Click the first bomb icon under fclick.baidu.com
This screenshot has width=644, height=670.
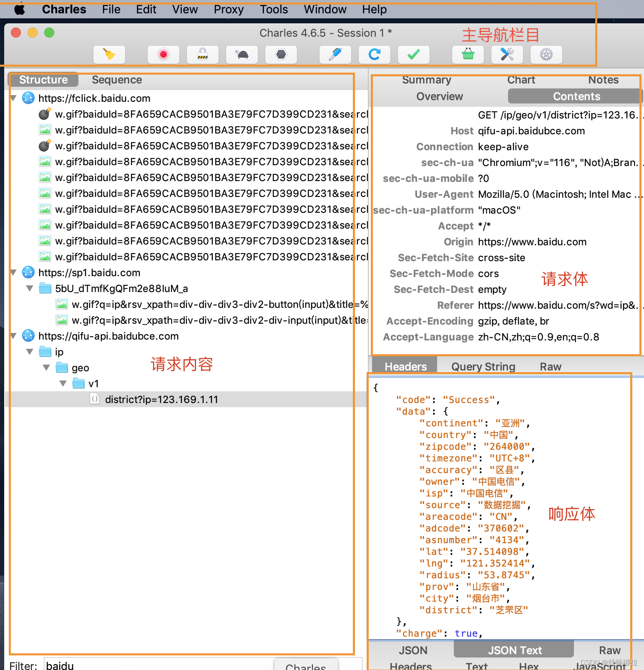(45, 114)
